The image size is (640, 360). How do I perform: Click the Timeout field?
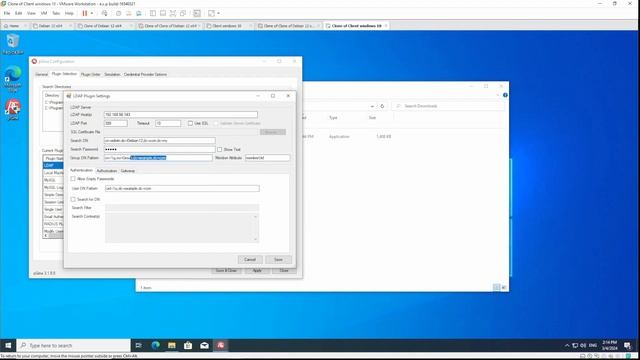pyautogui.click(x=168, y=123)
